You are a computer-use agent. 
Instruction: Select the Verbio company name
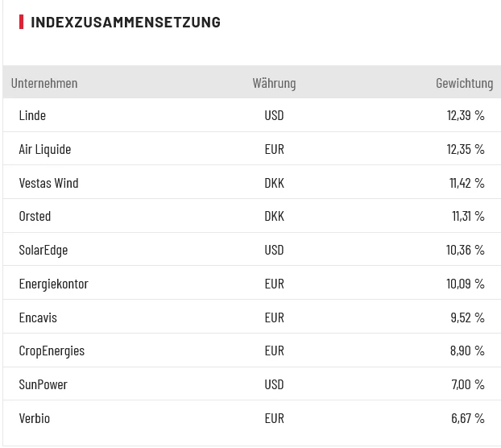pyautogui.click(x=35, y=418)
